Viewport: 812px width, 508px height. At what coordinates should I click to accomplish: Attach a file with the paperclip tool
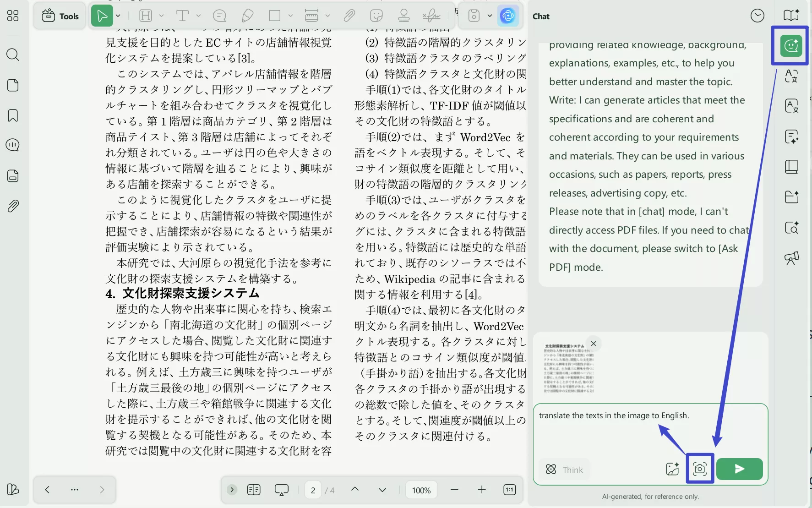(x=349, y=16)
